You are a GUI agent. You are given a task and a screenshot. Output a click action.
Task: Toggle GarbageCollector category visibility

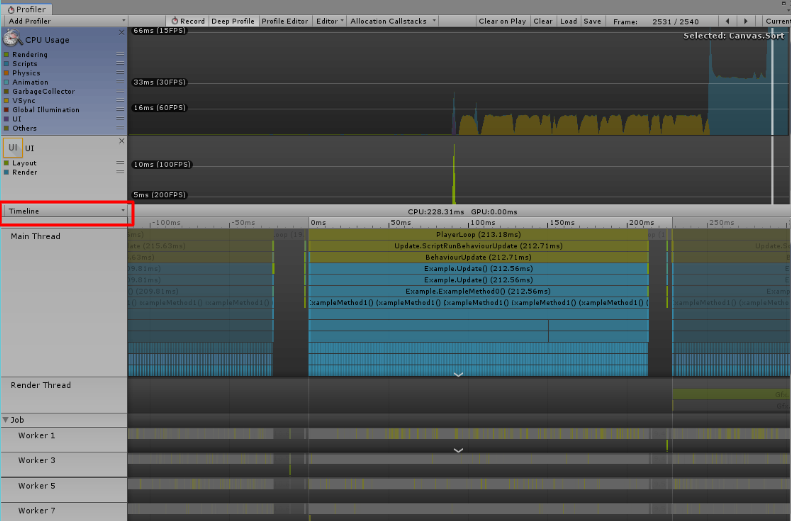(7, 91)
